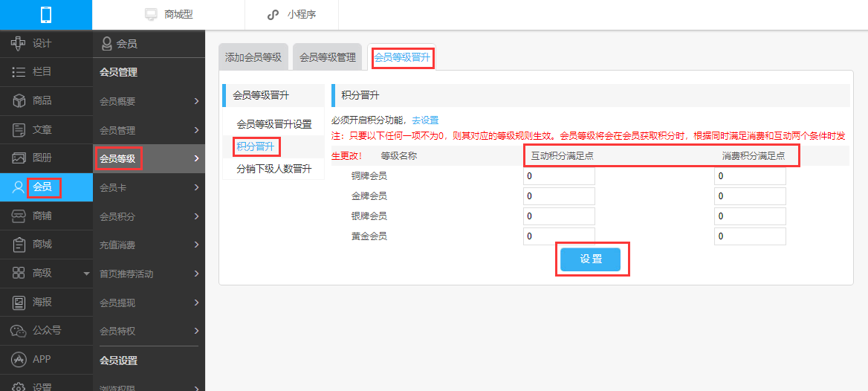Click the 互动积分满足点 column header

click(563, 156)
